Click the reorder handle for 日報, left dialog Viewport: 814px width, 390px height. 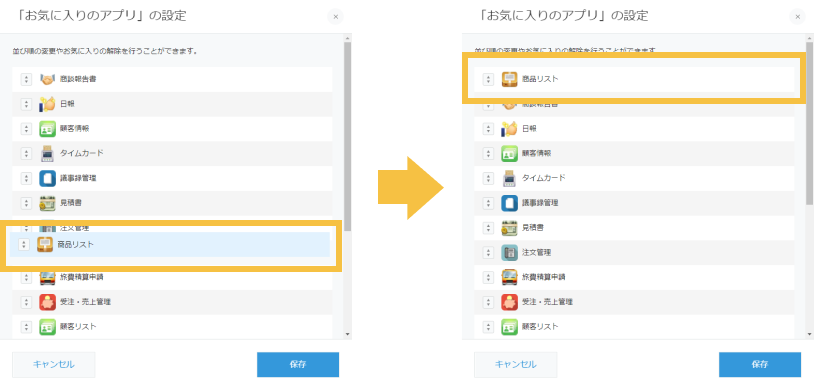click(x=26, y=104)
